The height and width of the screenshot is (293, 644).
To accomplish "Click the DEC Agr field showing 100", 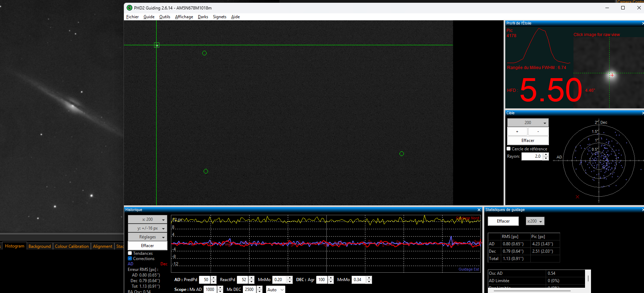I will [322, 280].
